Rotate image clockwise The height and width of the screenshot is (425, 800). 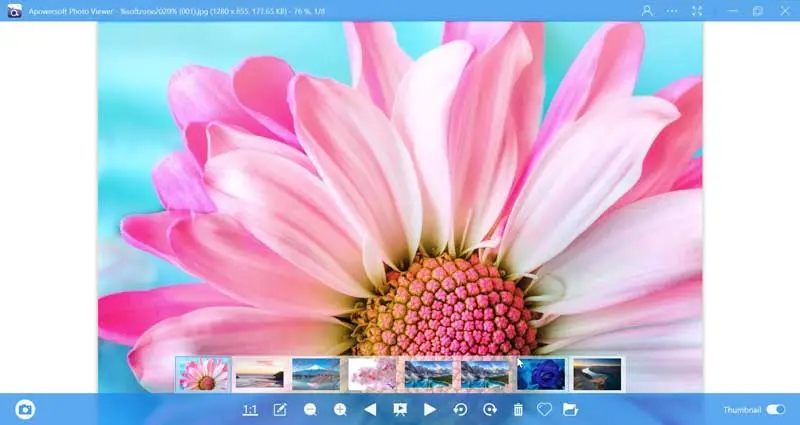tap(490, 410)
